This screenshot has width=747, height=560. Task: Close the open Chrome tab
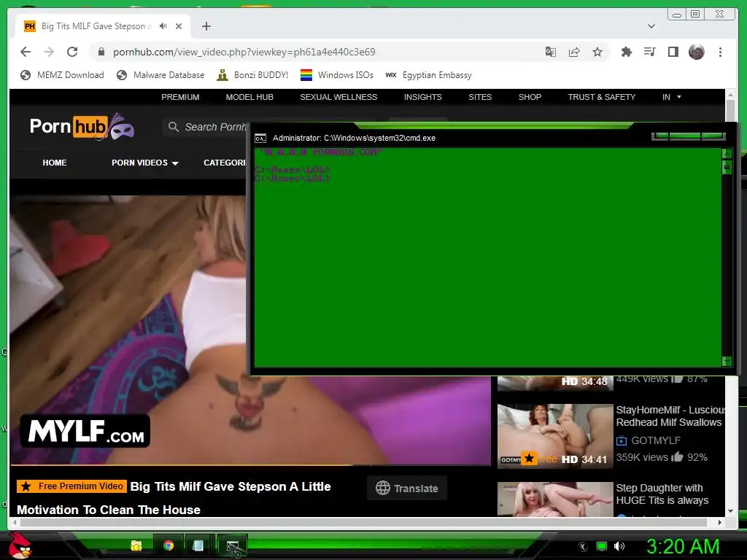(179, 26)
